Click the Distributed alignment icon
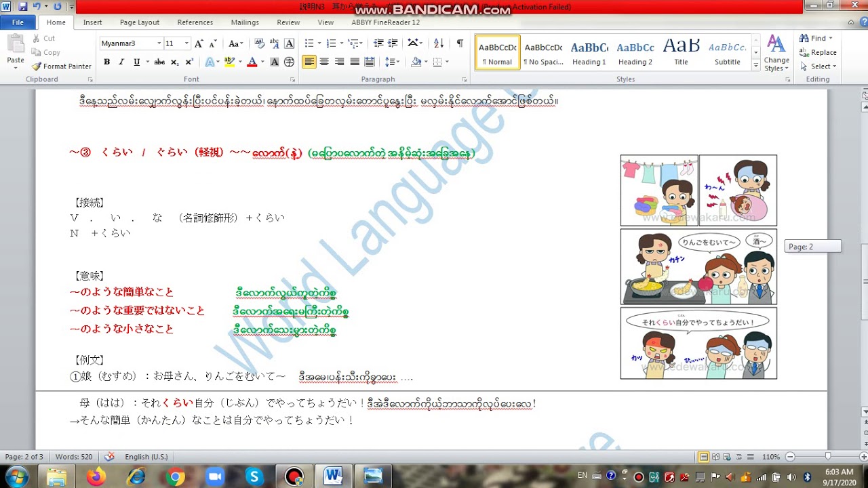The height and width of the screenshot is (488, 868). [x=370, y=62]
